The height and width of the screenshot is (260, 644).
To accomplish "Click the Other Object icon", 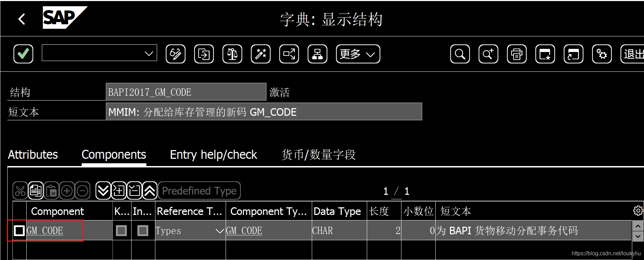I will coord(204,54).
